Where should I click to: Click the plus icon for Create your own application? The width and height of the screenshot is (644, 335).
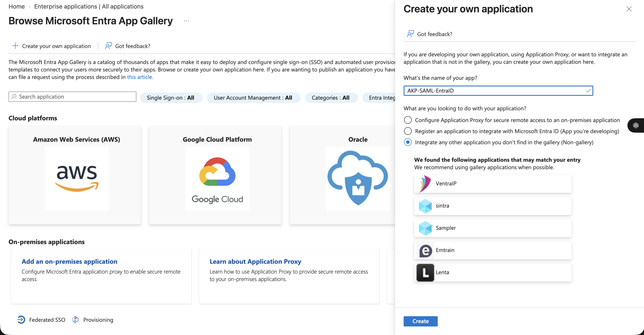15,46
